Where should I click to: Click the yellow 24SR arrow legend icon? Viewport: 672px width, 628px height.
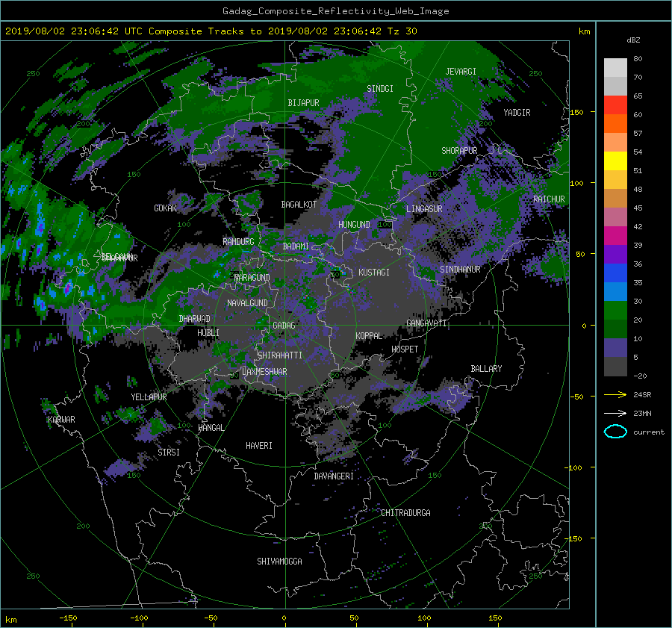click(615, 394)
